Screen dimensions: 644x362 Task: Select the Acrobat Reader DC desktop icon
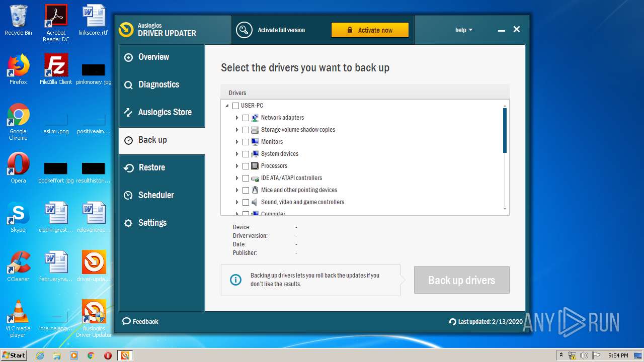(56, 23)
